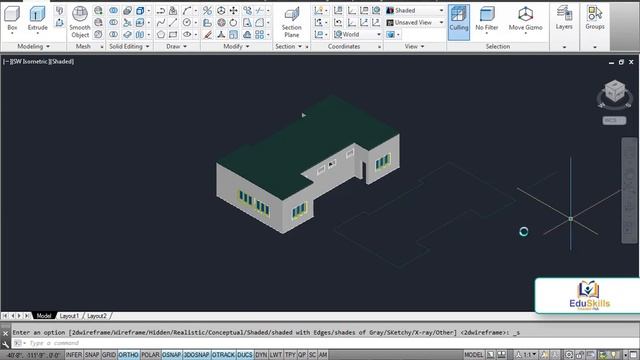The height and width of the screenshot is (360, 640).
Task: Open the World coordinate system dropdown
Action: click(x=358, y=34)
